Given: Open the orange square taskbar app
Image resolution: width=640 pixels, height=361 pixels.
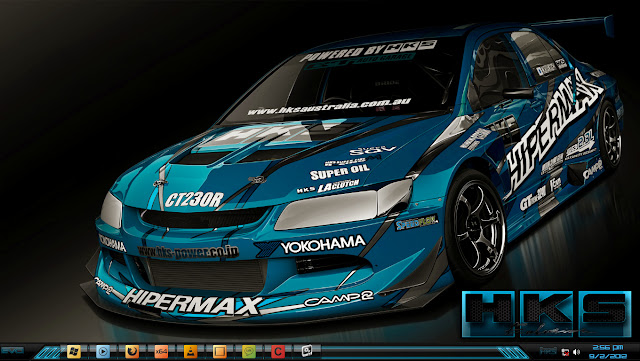Looking at the screenshot, I should [x=220, y=351].
